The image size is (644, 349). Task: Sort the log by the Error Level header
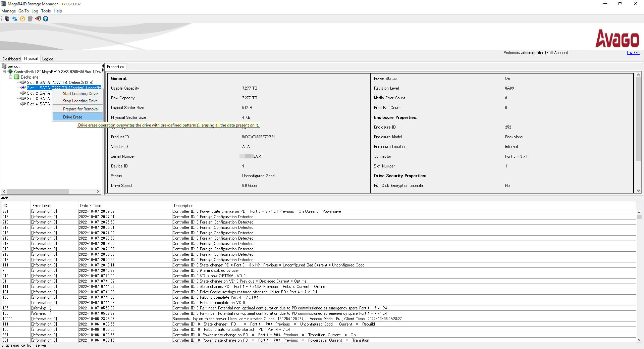[54, 206]
